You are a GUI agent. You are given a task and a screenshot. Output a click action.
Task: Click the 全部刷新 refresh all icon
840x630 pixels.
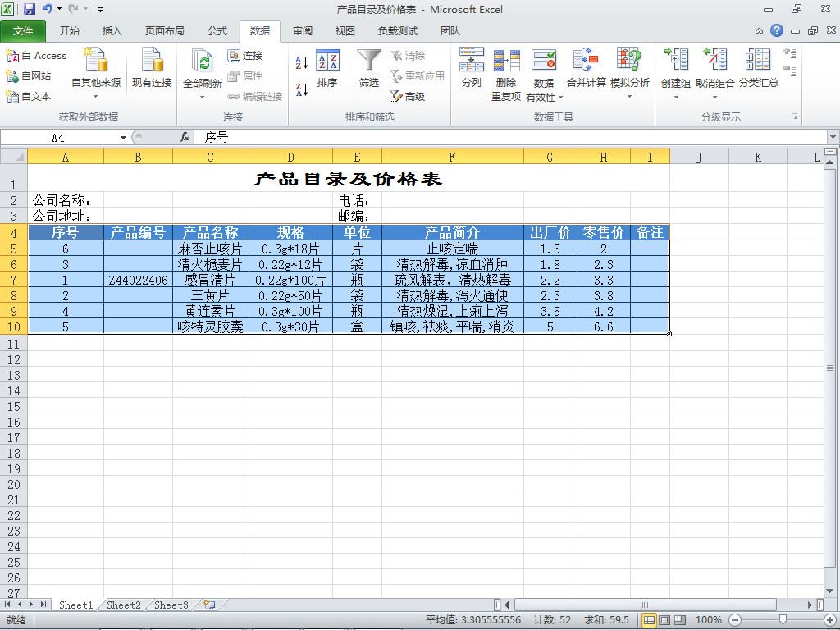point(203,62)
